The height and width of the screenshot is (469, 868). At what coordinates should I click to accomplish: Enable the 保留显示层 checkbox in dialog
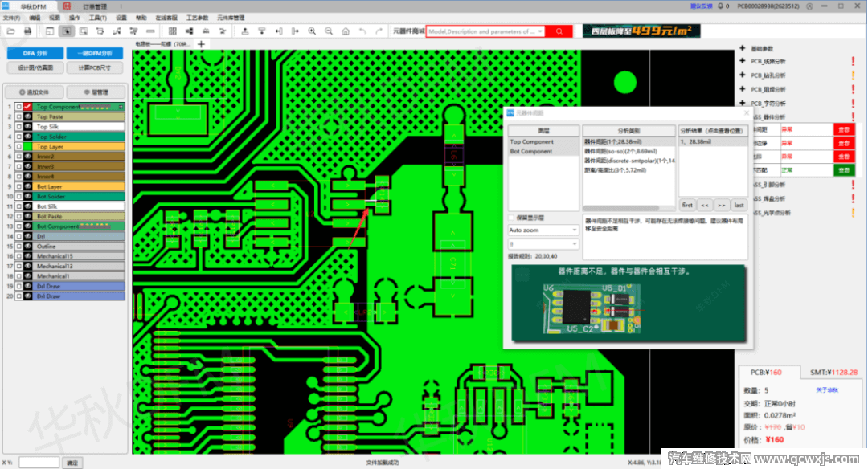click(x=511, y=217)
